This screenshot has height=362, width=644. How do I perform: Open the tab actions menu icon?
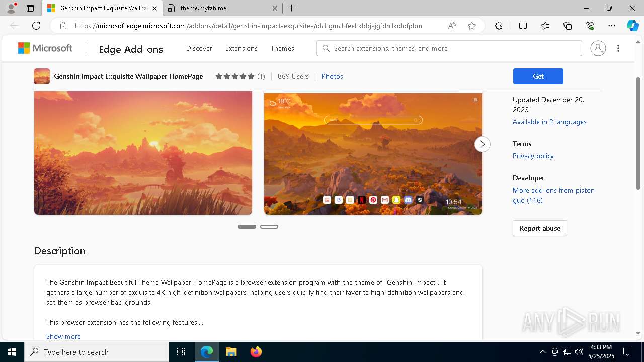coord(30,8)
